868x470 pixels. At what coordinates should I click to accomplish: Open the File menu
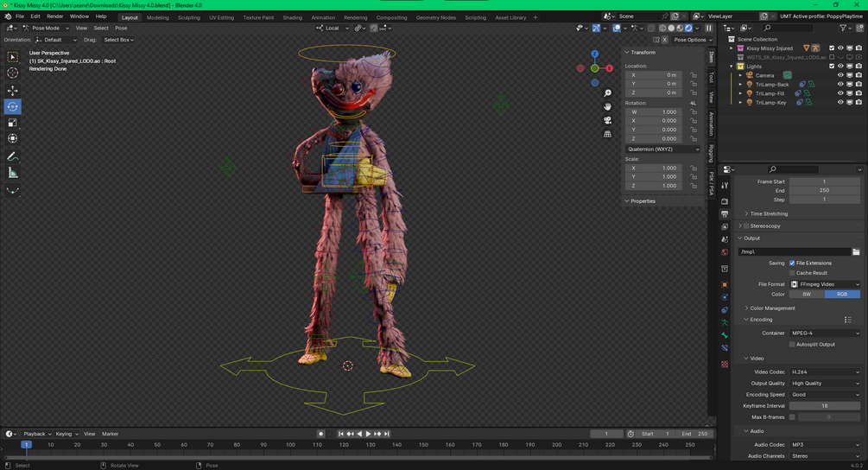(20, 16)
